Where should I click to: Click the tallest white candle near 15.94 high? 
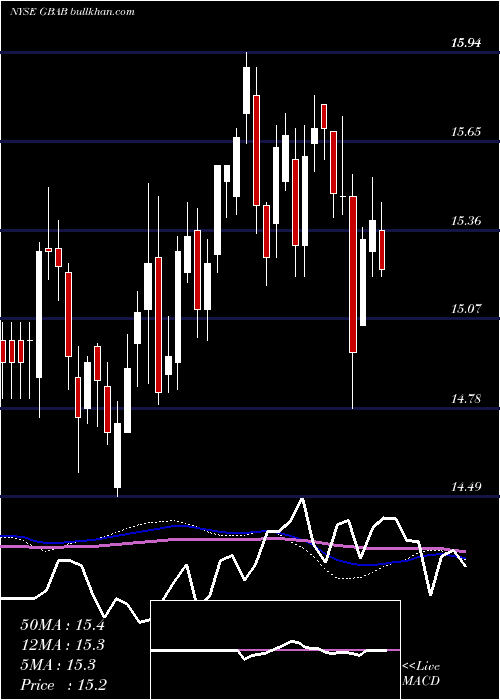click(x=246, y=90)
